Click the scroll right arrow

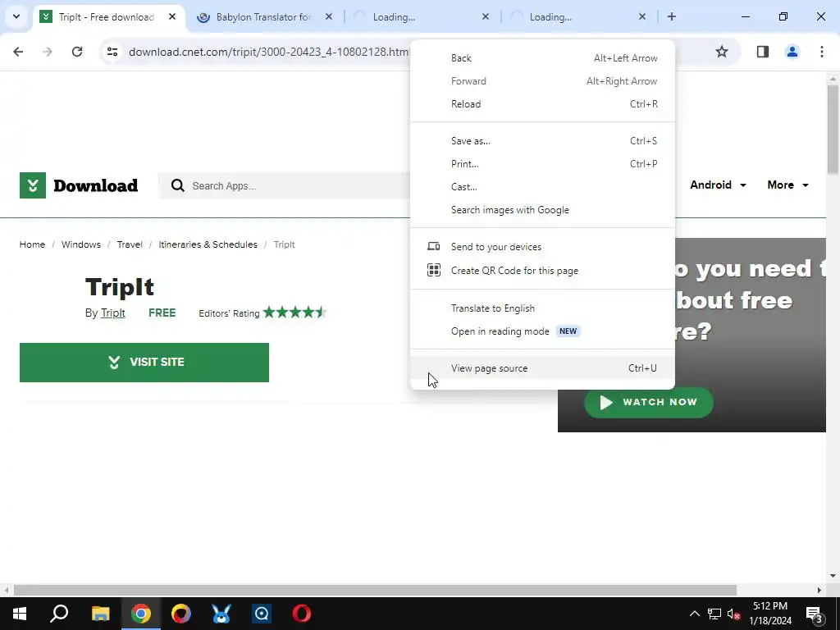tap(819, 590)
